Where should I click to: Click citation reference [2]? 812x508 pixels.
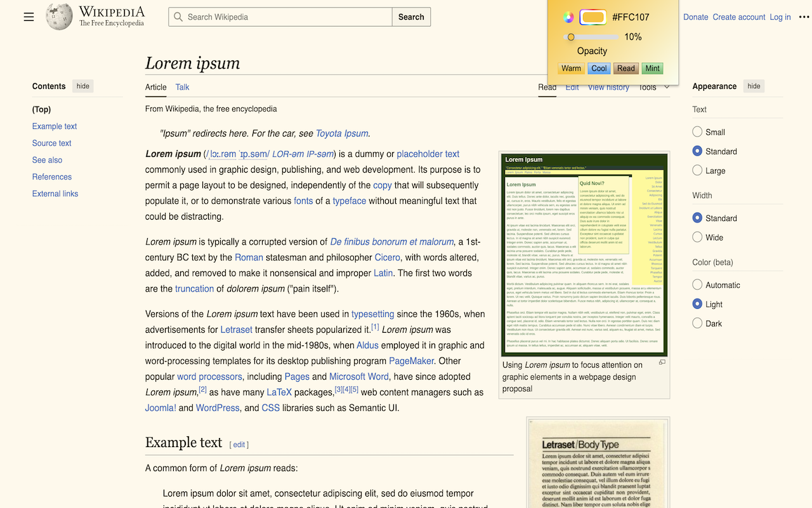tap(202, 389)
